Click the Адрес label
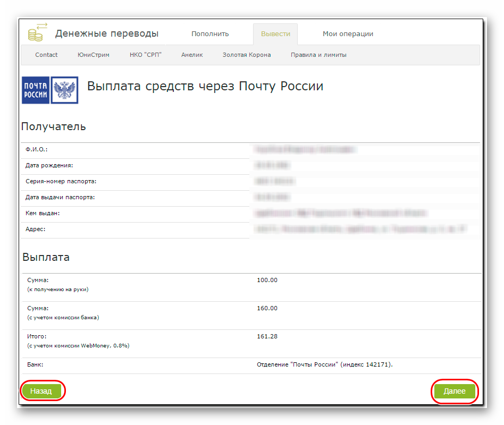 pyautogui.click(x=36, y=229)
